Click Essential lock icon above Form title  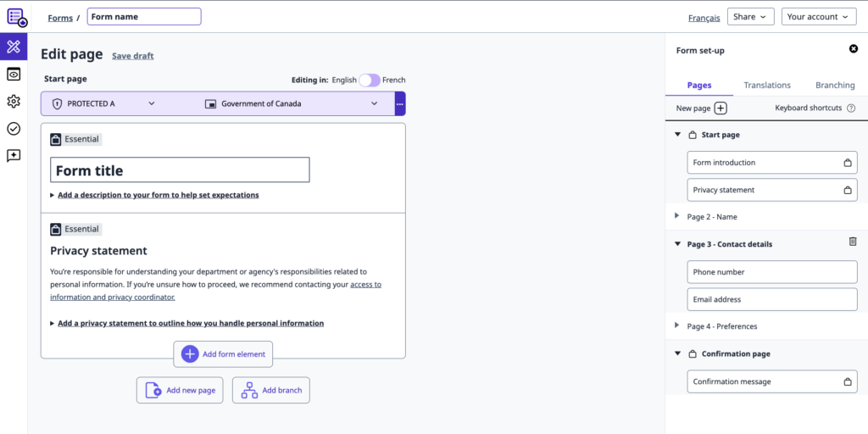[55, 140]
